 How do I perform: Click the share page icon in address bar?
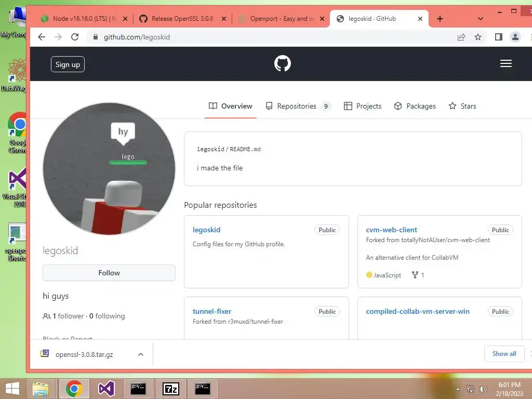[x=461, y=37]
